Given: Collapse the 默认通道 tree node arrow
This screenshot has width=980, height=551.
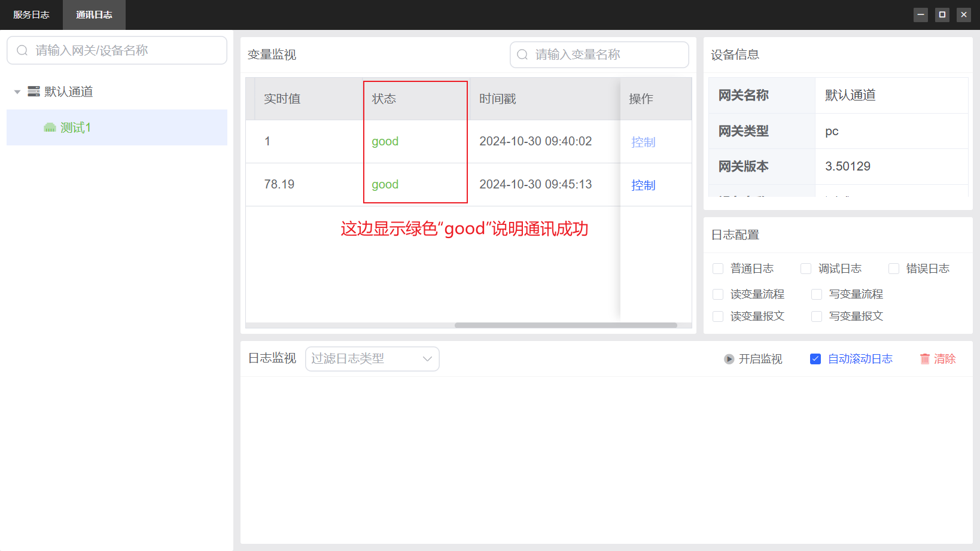Looking at the screenshot, I should coord(17,92).
